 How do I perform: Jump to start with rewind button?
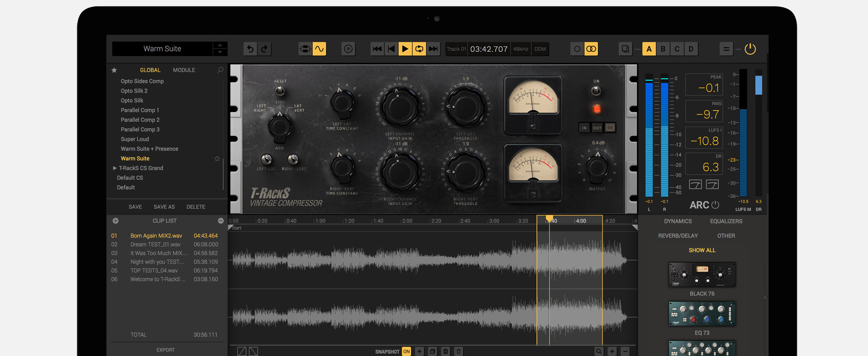click(x=377, y=49)
